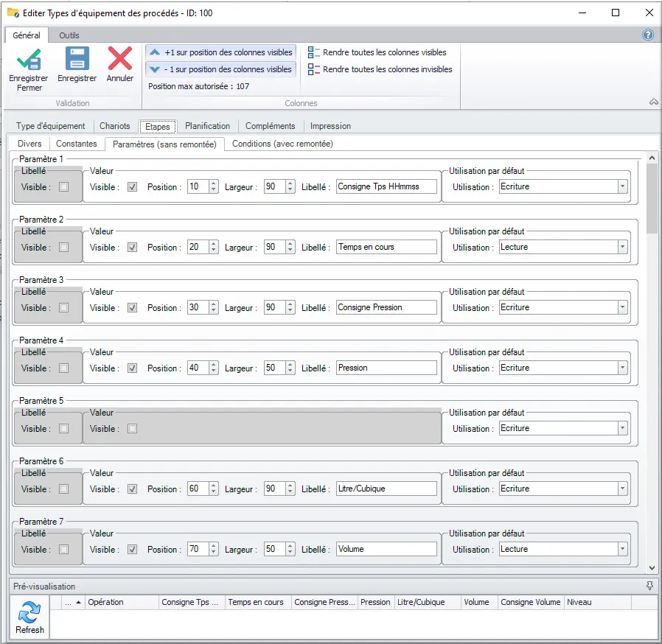The height and width of the screenshot is (644, 662).
Task: Click Paramètre 7 Volume label field
Action: coord(386,549)
